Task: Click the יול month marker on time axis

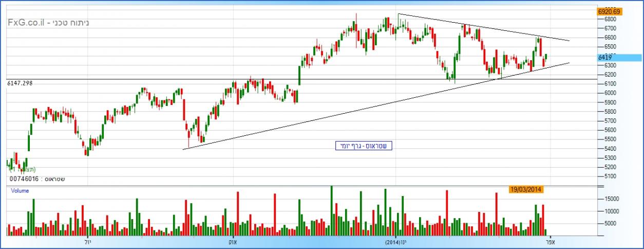Action: (x=87, y=241)
